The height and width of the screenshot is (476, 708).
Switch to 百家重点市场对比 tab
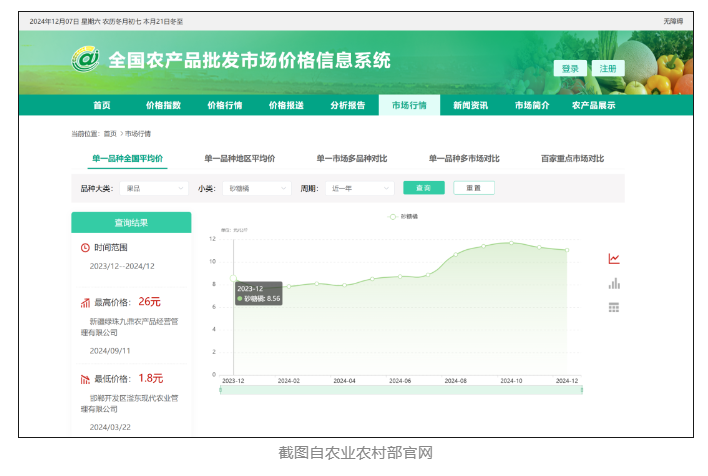pos(572,159)
